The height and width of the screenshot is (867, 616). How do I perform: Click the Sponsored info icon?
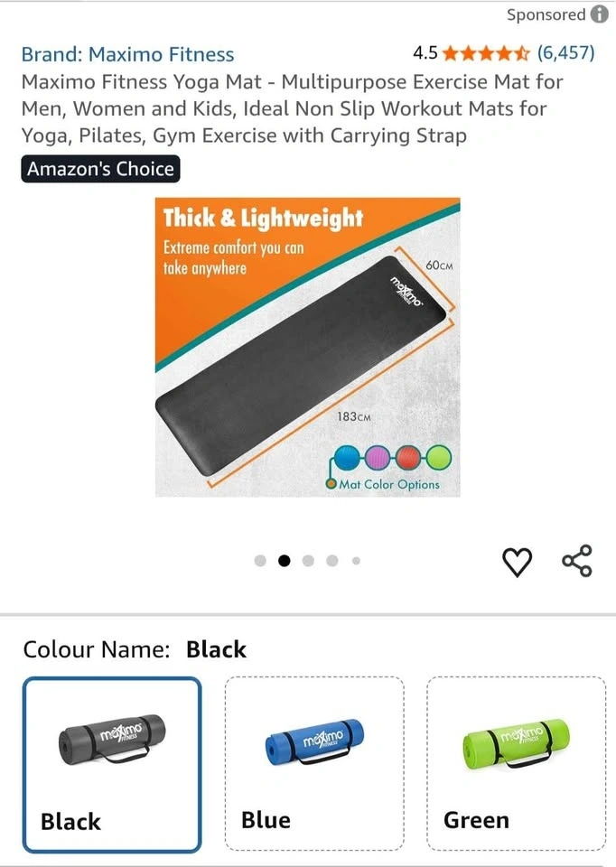(x=600, y=14)
